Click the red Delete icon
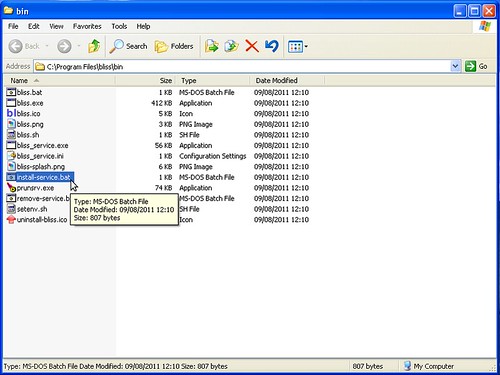The image size is (500, 375). tap(252, 46)
